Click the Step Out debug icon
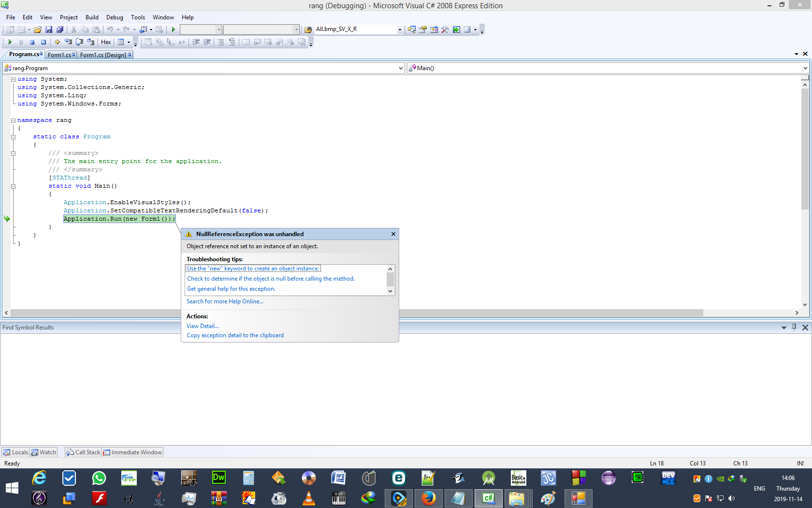Viewport: 812px width, 508px height. 90,42
